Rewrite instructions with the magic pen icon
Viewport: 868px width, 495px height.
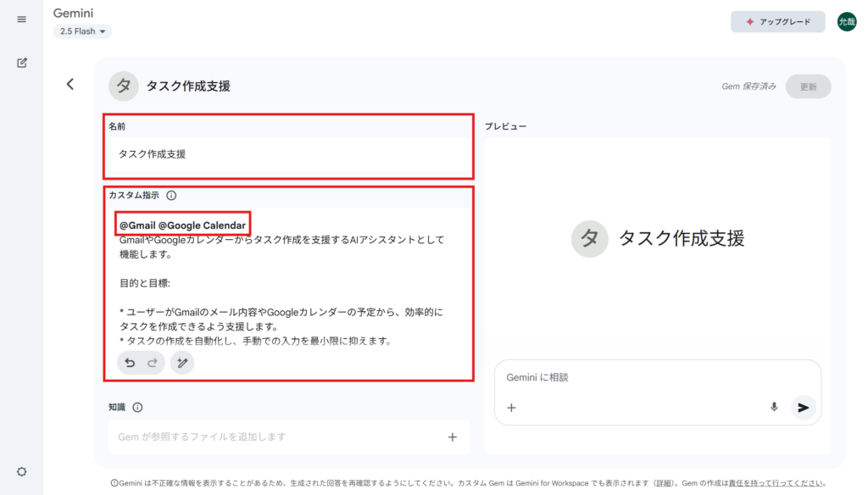point(182,363)
